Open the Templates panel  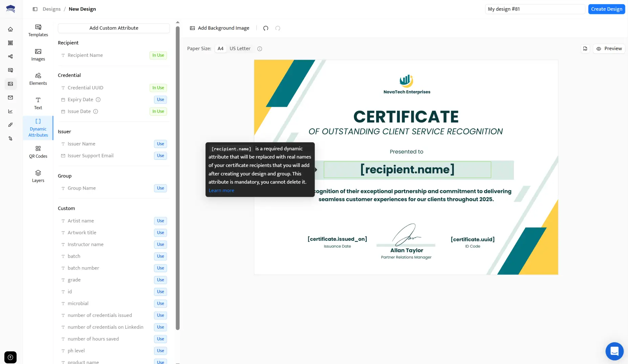coord(38,30)
